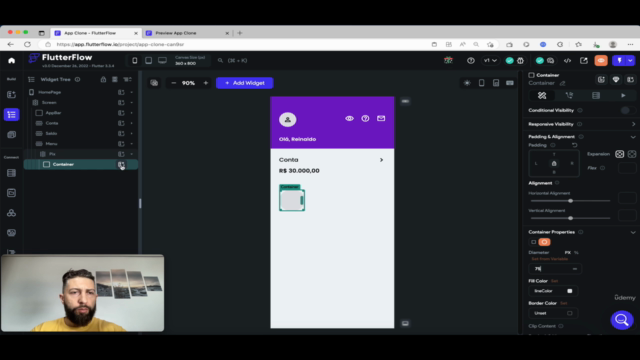Select desktop canvas device size

[x=162, y=60]
